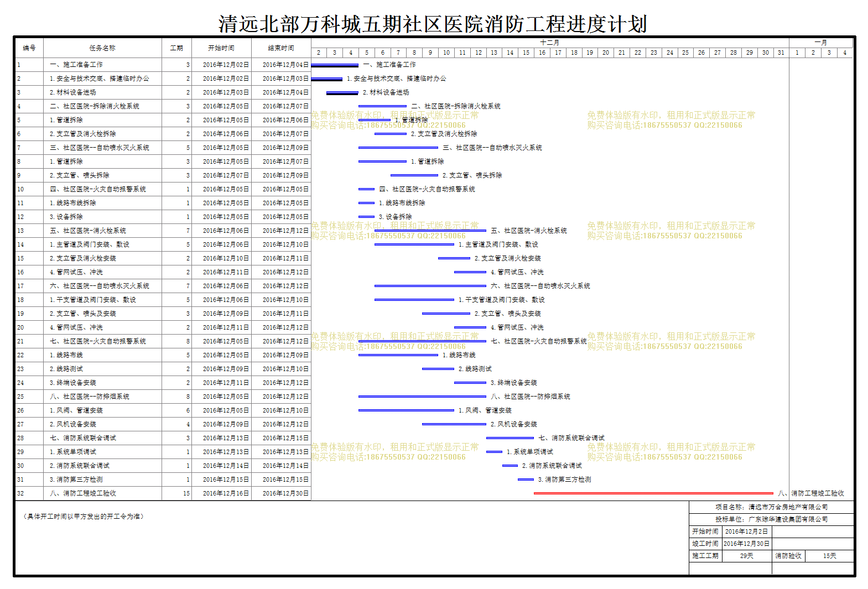This screenshot has width=868, height=589.
Task: Click the 投标单位 广东琮华建设集团有限公司 line
Action: tap(772, 519)
